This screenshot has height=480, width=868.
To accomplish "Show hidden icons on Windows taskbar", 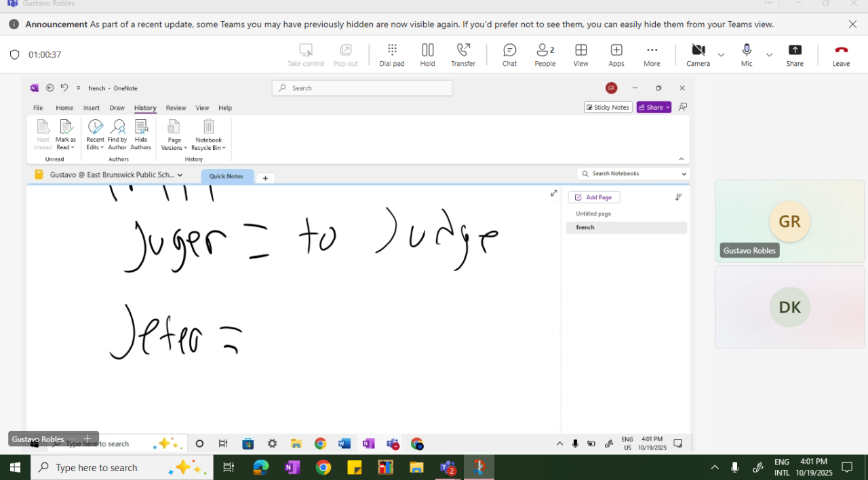I will (714, 468).
